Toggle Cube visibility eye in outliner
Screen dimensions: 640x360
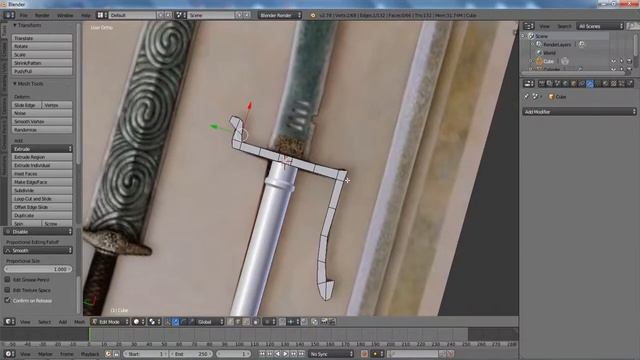point(613,61)
